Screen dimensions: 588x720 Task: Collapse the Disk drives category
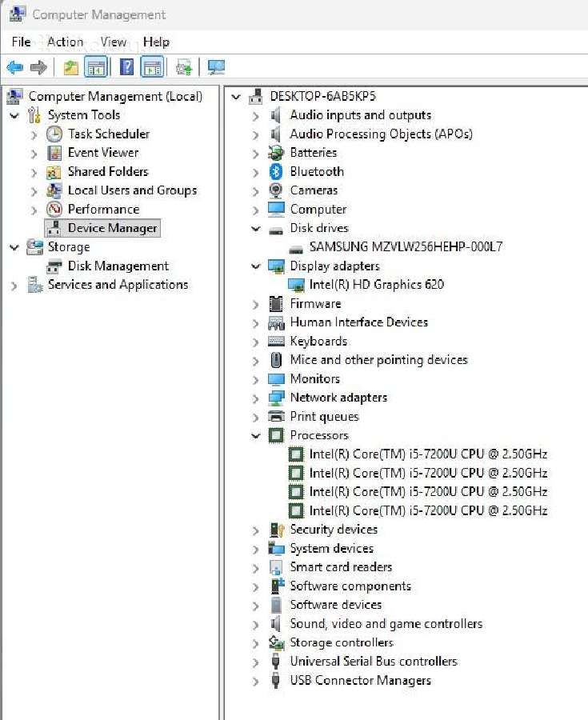(x=256, y=228)
